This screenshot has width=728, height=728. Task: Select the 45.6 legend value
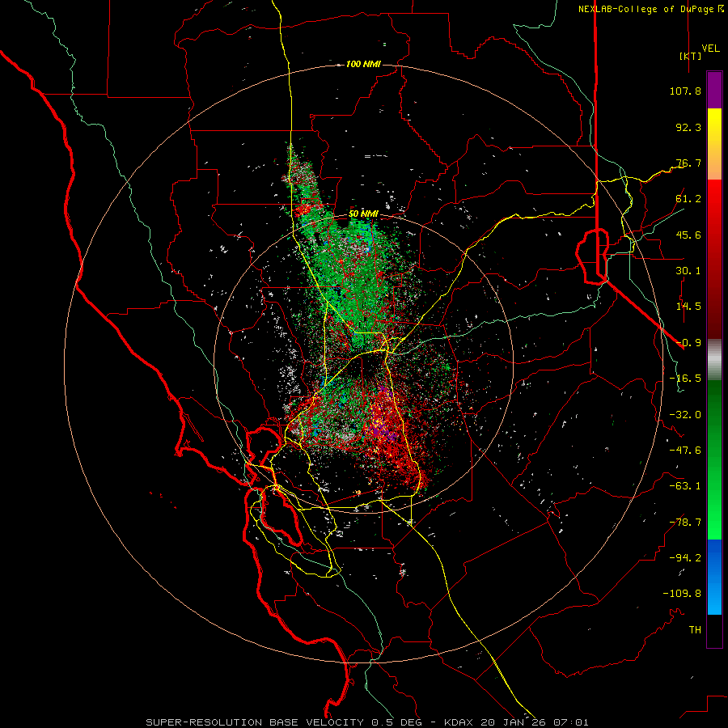[688, 235]
